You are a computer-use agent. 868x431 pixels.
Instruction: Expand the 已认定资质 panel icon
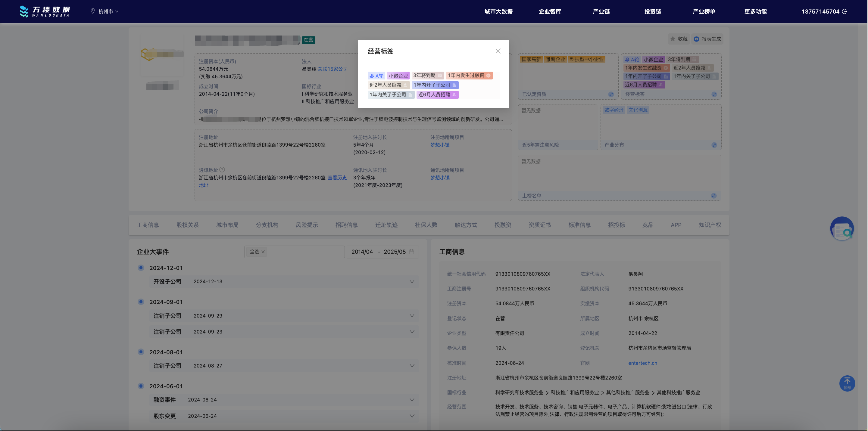coord(611,94)
